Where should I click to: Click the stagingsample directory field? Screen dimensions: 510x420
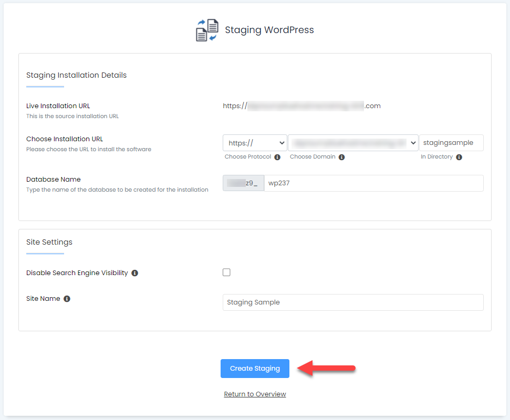point(451,142)
